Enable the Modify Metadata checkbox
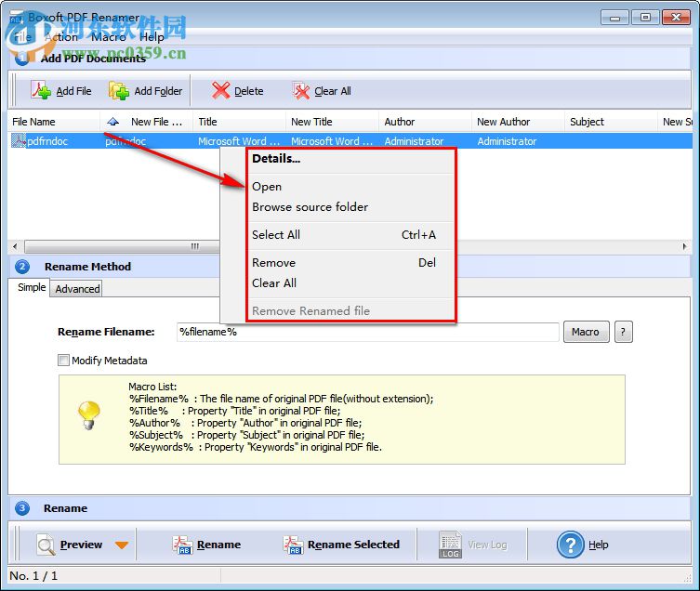 click(x=63, y=361)
